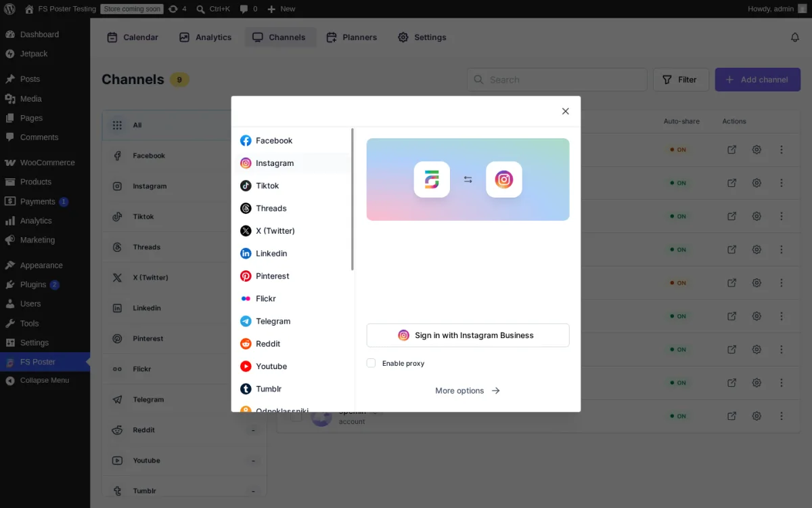Select Pinterest in the modal network list
This screenshot has height=508, width=812.
point(292,276)
